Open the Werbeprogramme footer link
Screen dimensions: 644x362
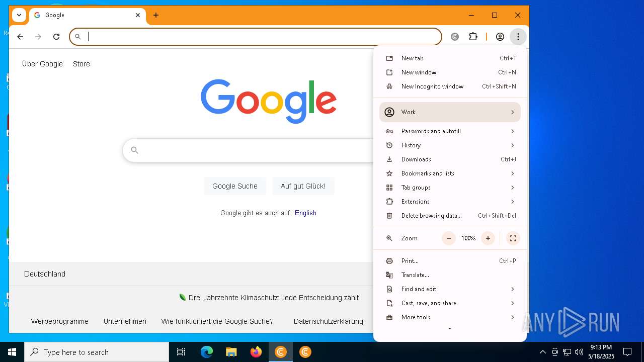pos(60,321)
